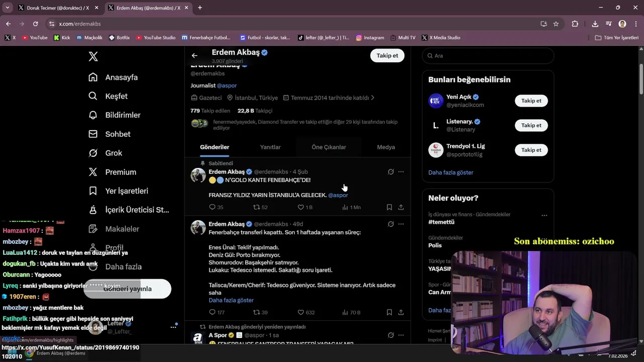
Task: Follow Listenary with Takip et
Action: (x=531, y=126)
